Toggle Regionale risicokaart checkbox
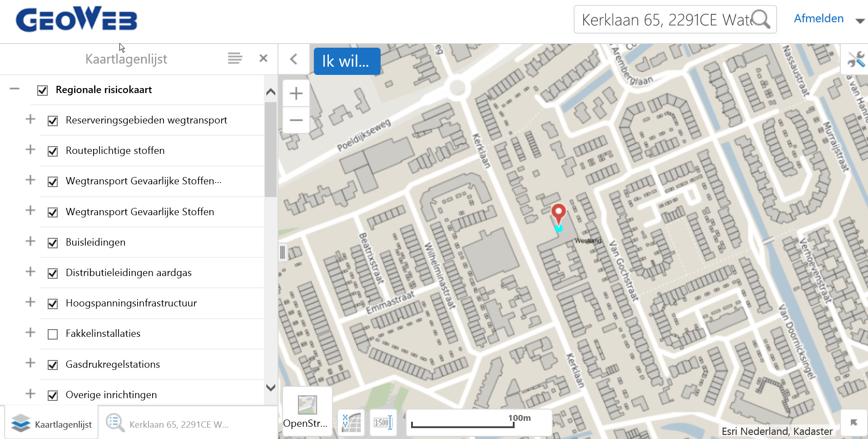Screen dimensions: 868x439 click(43, 90)
